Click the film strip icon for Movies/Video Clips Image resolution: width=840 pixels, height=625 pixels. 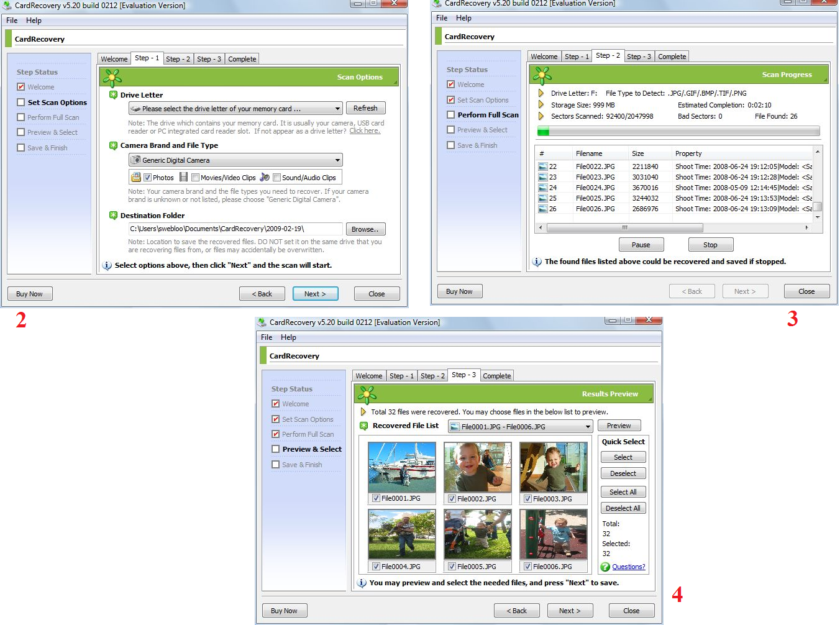pyautogui.click(x=183, y=178)
